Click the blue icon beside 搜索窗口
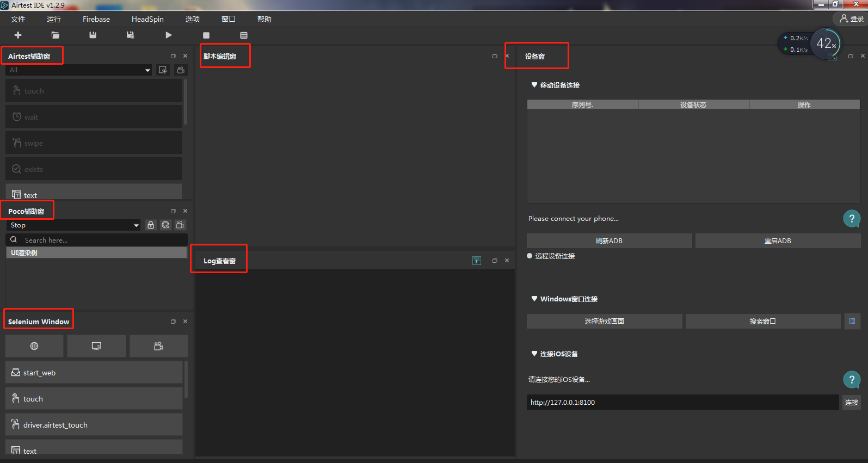This screenshot has height=463, width=868. pyautogui.click(x=852, y=321)
